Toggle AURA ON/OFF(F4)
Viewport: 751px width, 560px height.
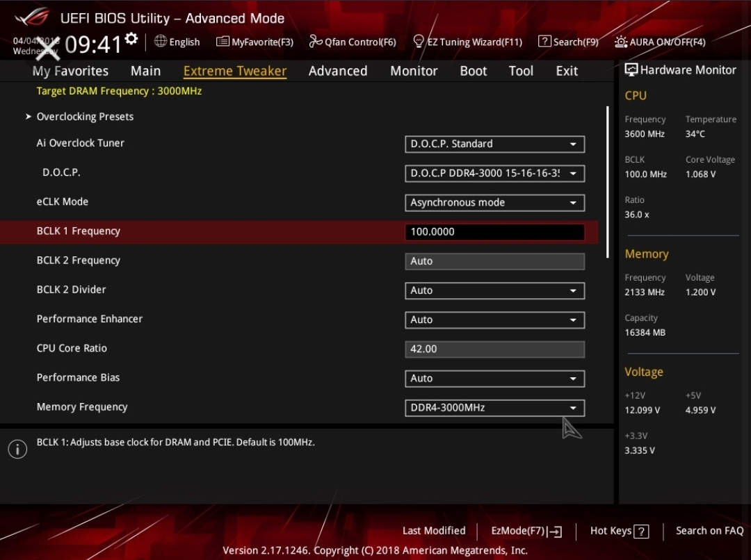tap(660, 42)
